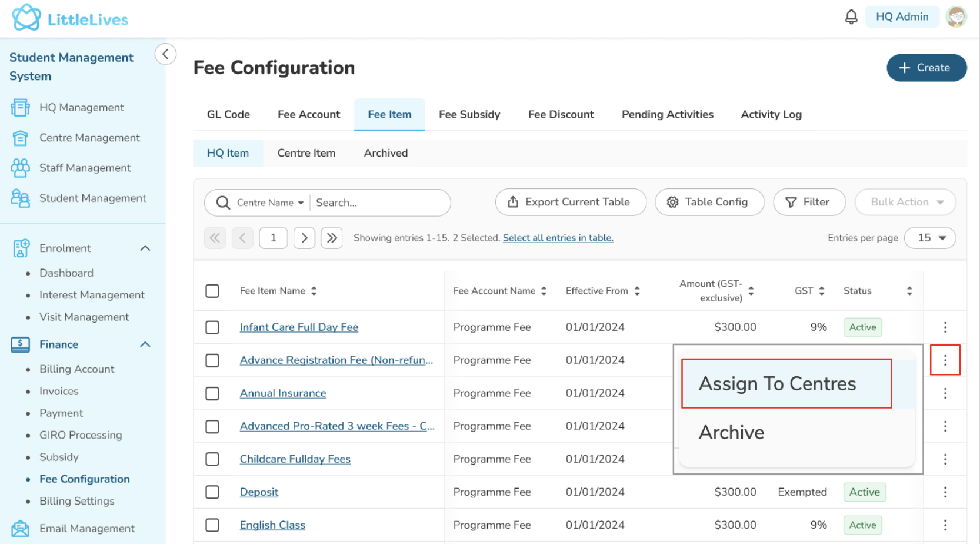The height and width of the screenshot is (544, 980).
Task: Jump to the last page of entries
Action: coord(332,238)
